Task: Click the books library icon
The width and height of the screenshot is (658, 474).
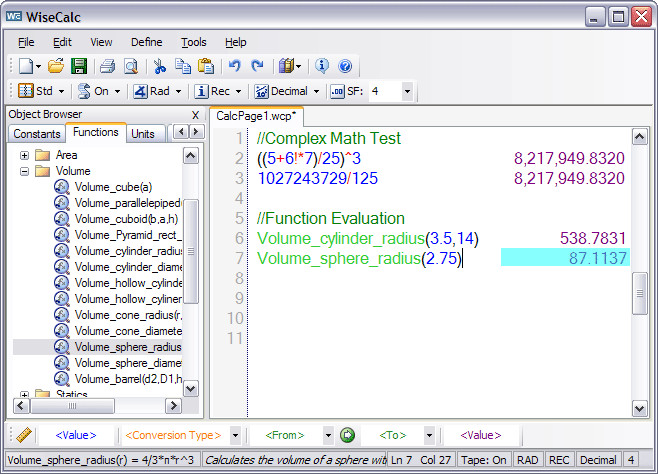Action: 286,66
